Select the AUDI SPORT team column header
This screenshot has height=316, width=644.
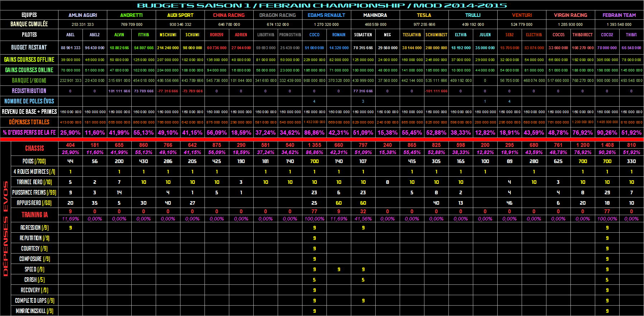(180, 15)
